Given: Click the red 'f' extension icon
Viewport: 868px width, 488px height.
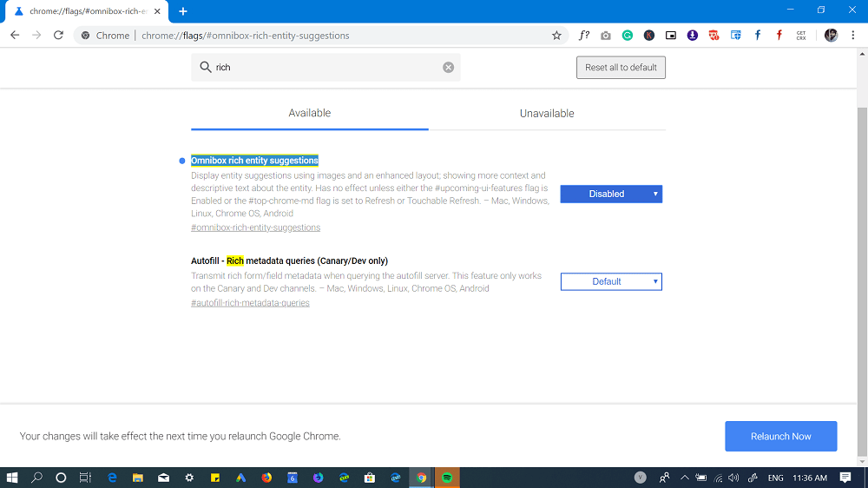Looking at the screenshot, I should (x=779, y=36).
